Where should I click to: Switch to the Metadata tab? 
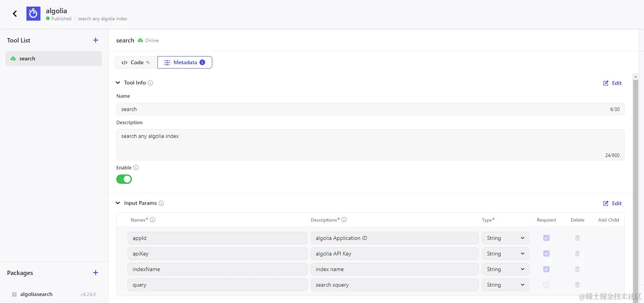click(x=185, y=62)
